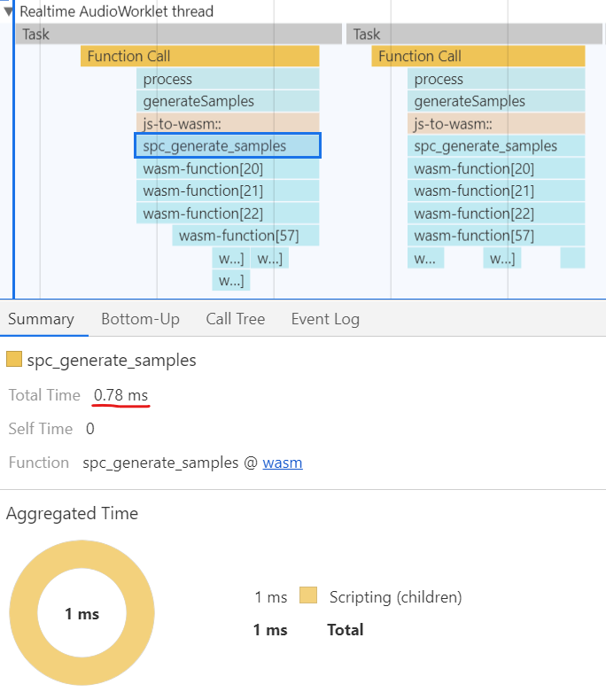606x700 pixels.
Task: Select the highlighted spc_generate_samples block
Action: [228, 145]
